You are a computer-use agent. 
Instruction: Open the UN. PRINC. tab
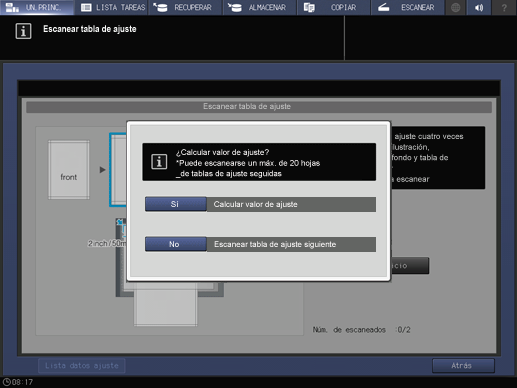(x=37, y=7)
